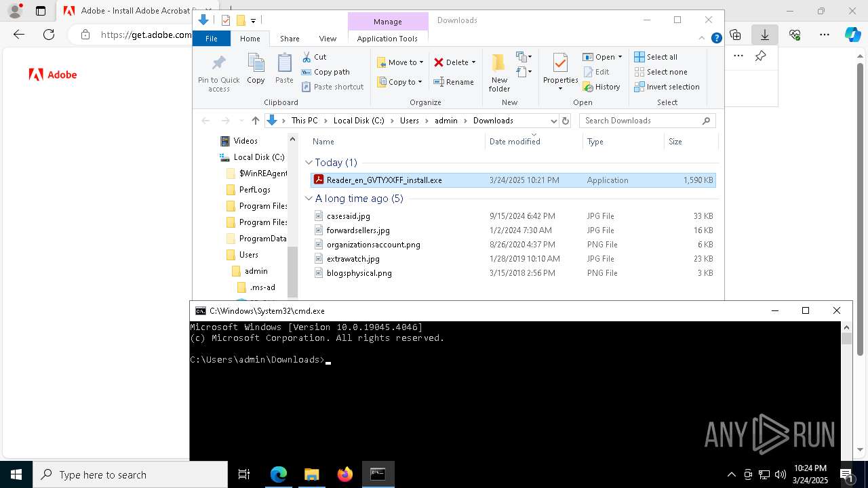Open the Move to dropdown

pos(401,62)
